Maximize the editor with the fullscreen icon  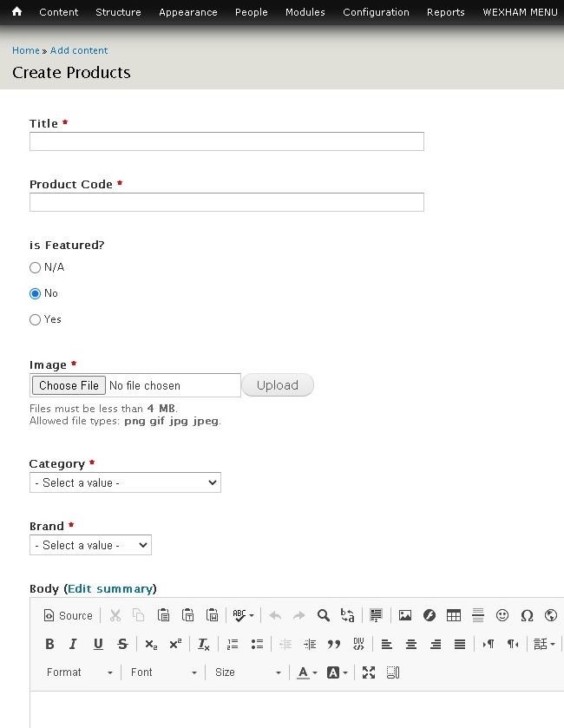point(369,672)
